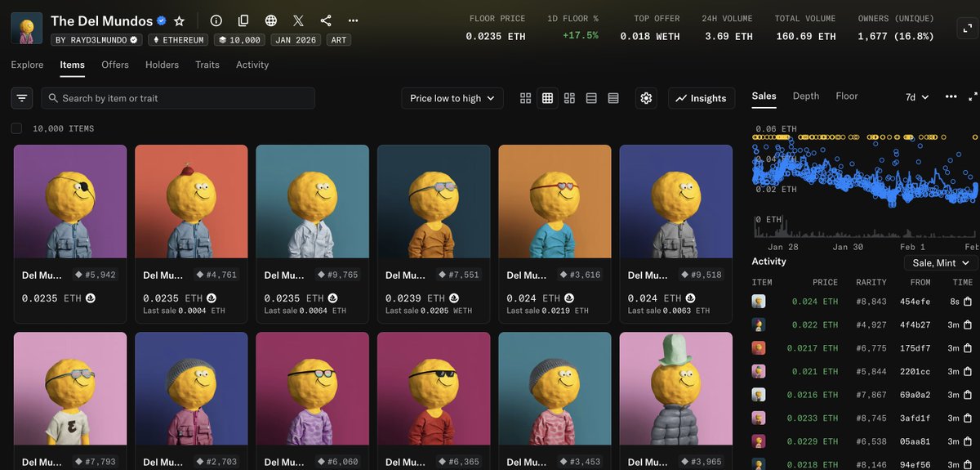Open Del Mundo #9,765 thumbnail
Viewport: 980px width, 470px height.
coord(313,202)
